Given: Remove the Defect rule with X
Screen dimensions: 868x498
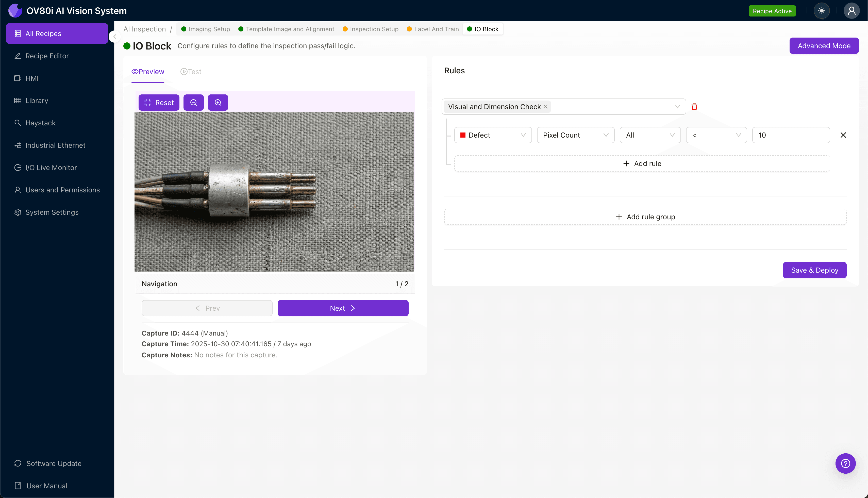Looking at the screenshot, I should 843,135.
